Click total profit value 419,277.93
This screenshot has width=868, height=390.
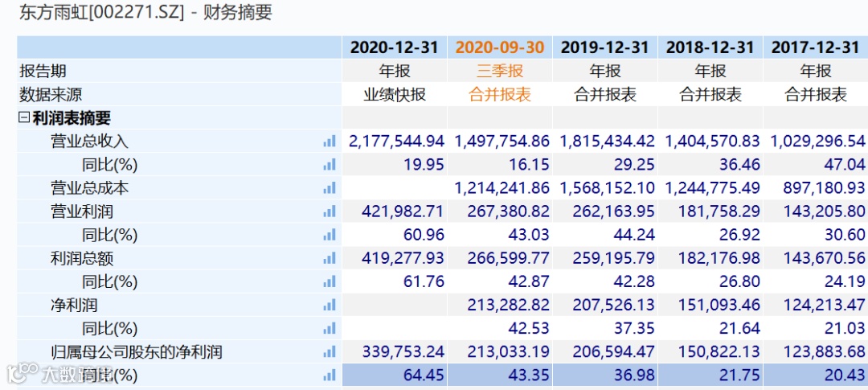403,258
